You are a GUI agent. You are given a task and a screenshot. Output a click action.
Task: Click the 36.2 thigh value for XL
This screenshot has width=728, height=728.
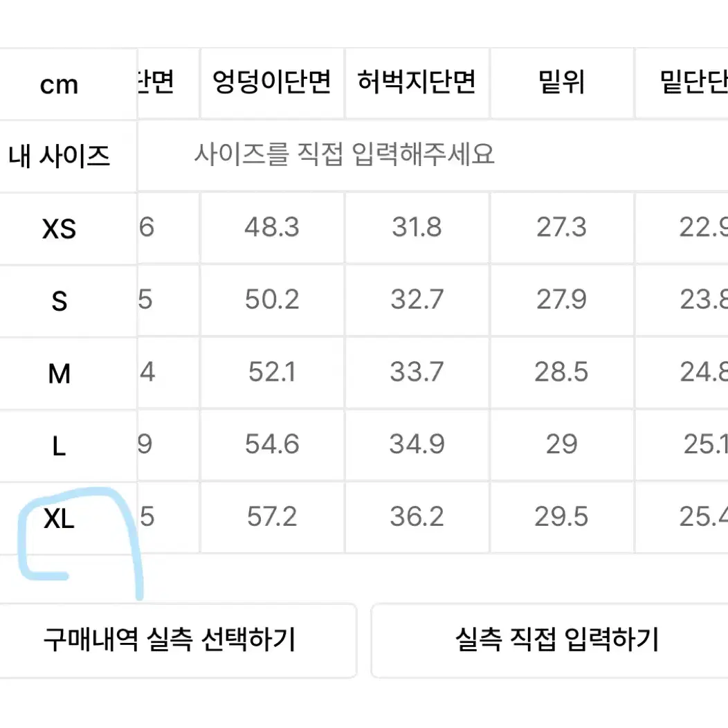click(x=417, y=517)
